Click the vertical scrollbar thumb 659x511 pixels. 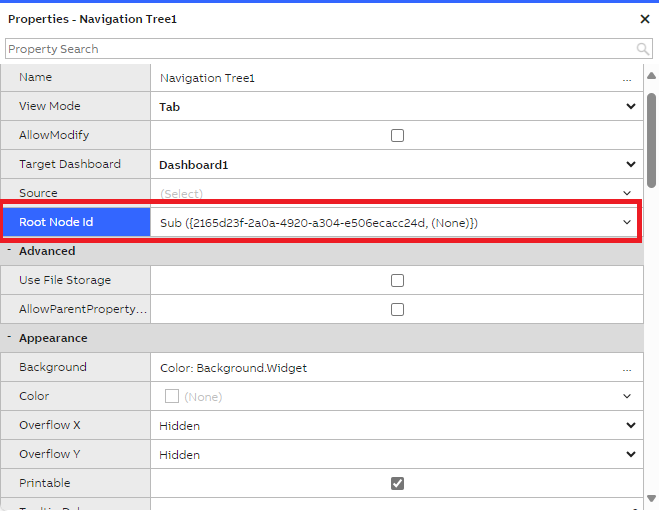click(x=651, y=140)
